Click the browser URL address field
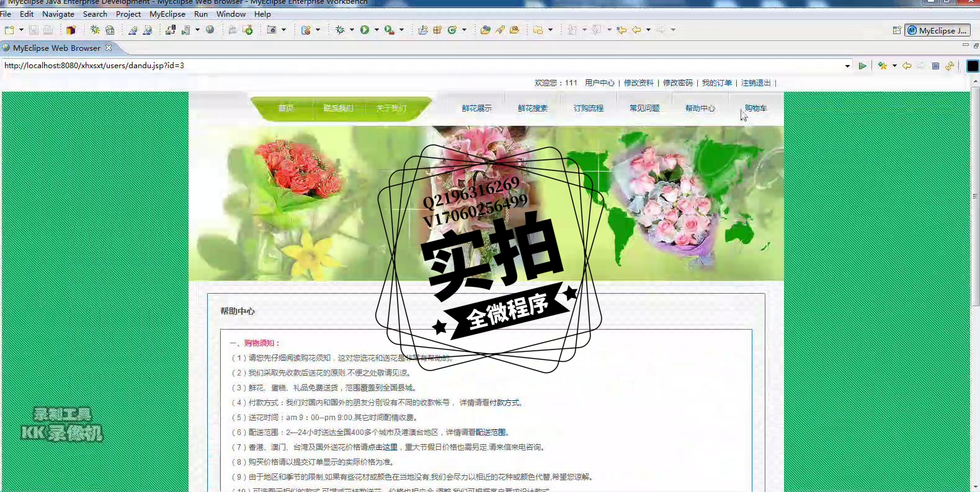Image resolution: width=980 pixels, height=492 pixels. 422,65
